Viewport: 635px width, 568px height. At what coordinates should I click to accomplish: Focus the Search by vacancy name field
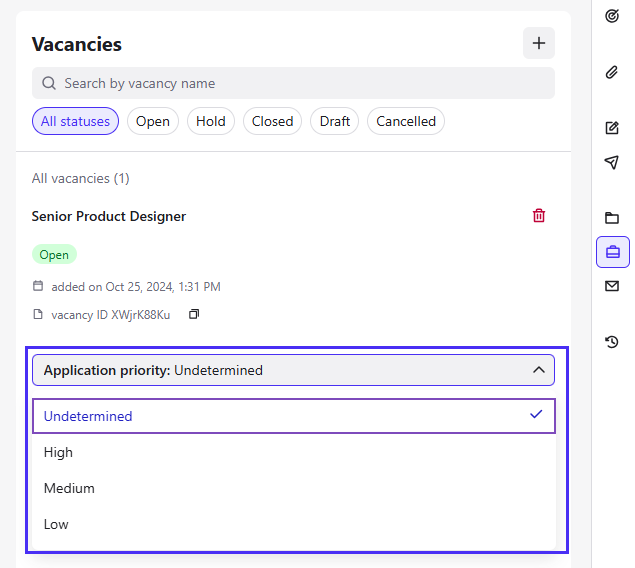(294, 83)
